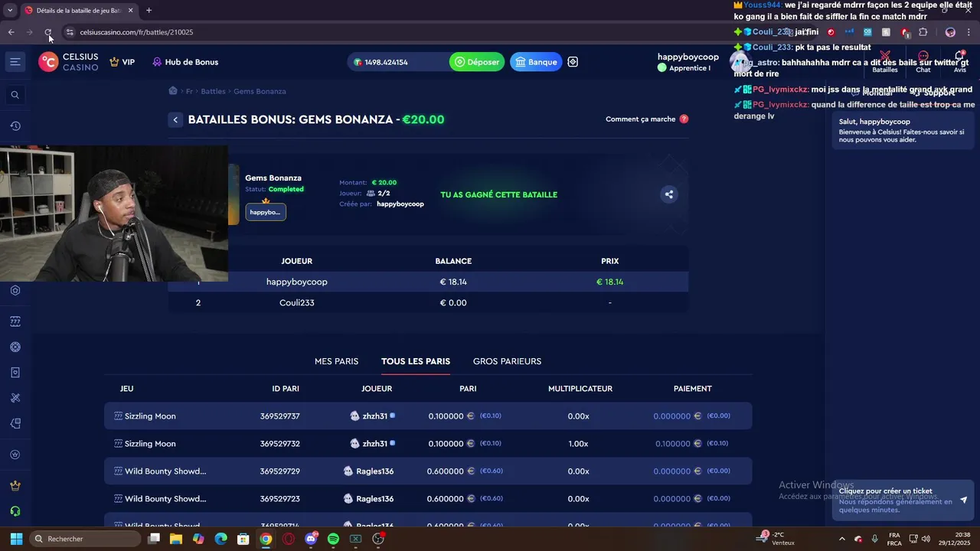Click the sidebar search icon
Image resolution: width=980 pixels, height=551 pixels.
[x=15, y=95]
